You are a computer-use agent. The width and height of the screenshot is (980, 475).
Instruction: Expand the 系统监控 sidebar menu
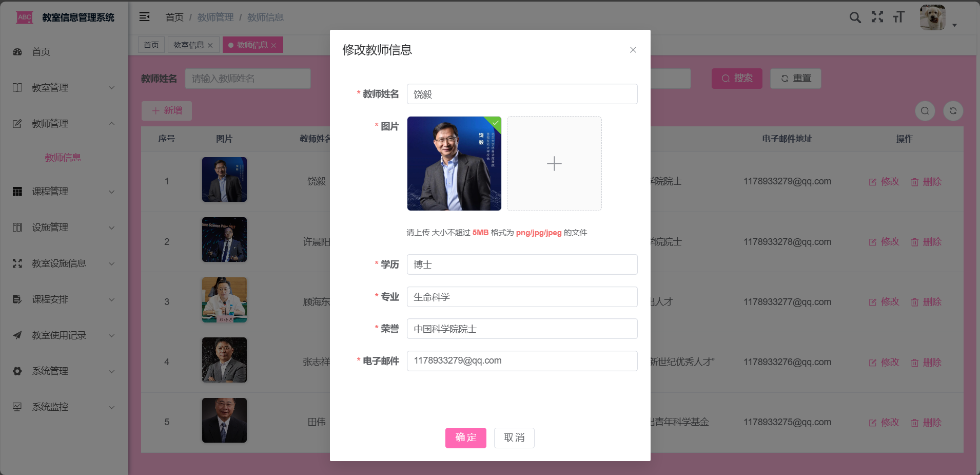64,407
